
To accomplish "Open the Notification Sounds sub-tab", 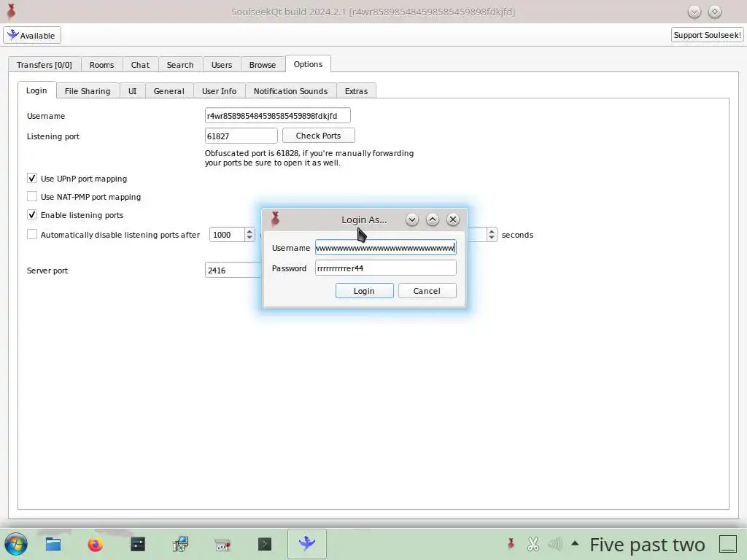I will pos(290,91).
